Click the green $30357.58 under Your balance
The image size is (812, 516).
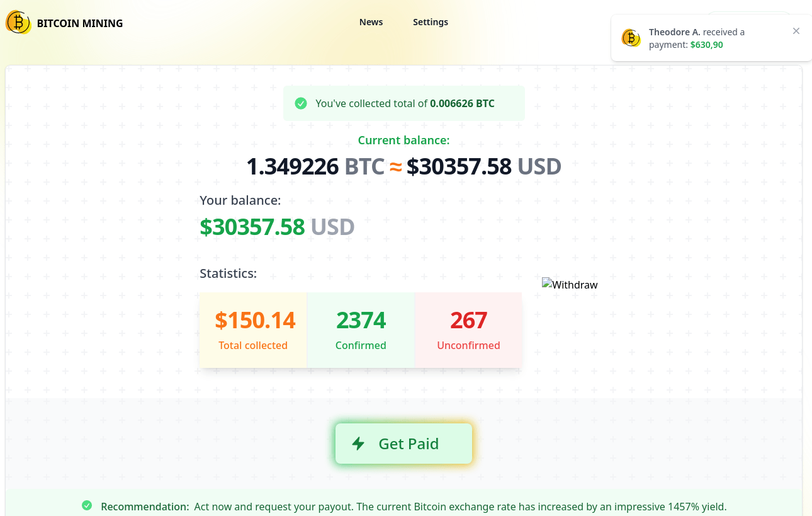point(252,227)
